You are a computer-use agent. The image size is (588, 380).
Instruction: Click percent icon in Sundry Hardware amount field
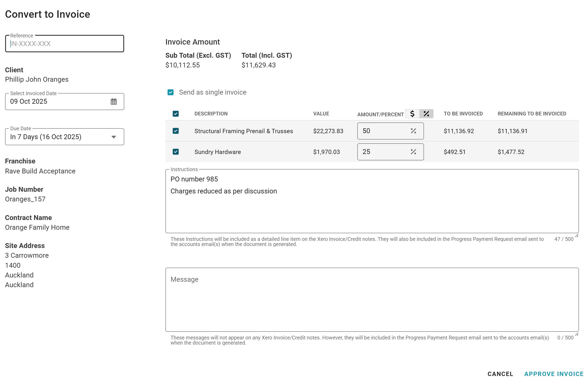pos(413,152)
